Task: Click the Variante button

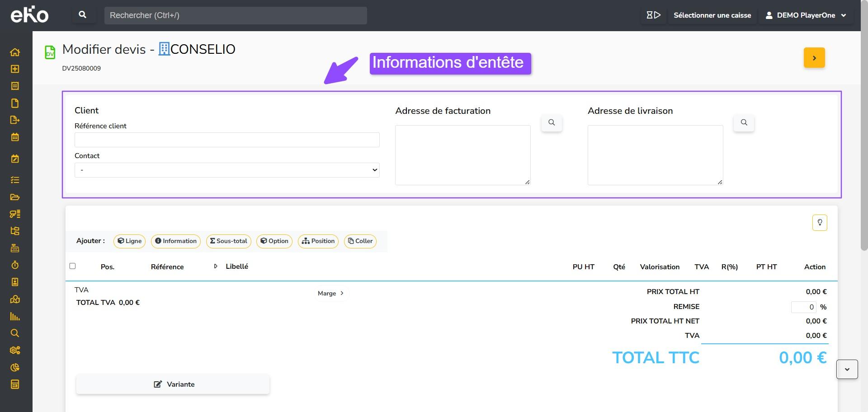Action: point(173,384)
